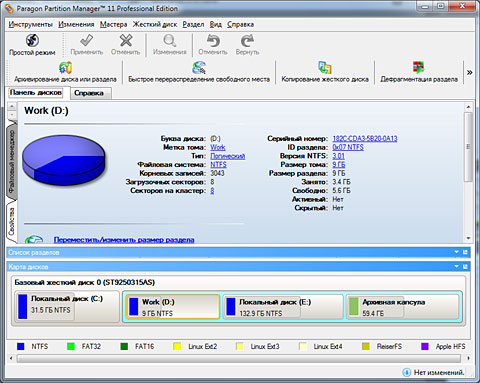
Task: Click the redo Вернуть icon
Action: [247, 41]
